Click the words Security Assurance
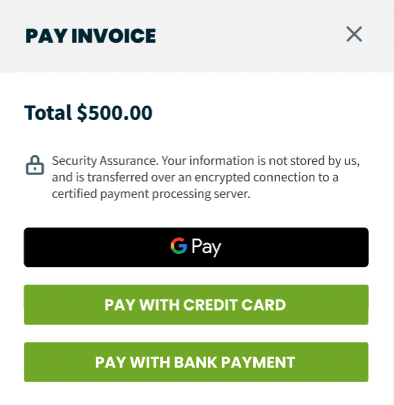This screenshot has height=405, width=394. click(104, 161)
